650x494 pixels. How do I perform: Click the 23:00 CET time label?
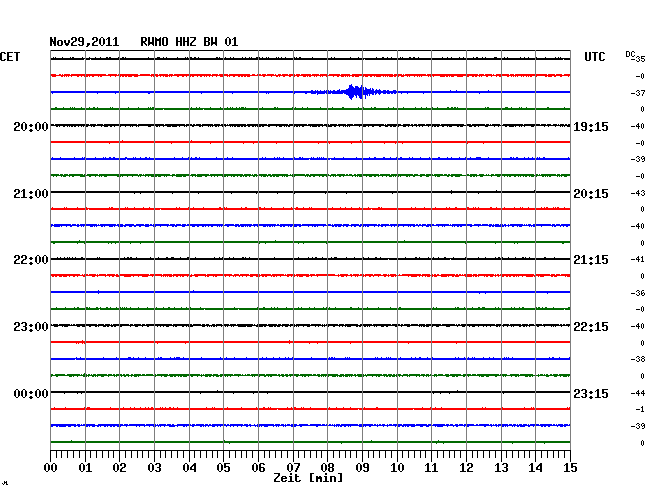pyautogui.click(x=31, y=327)
